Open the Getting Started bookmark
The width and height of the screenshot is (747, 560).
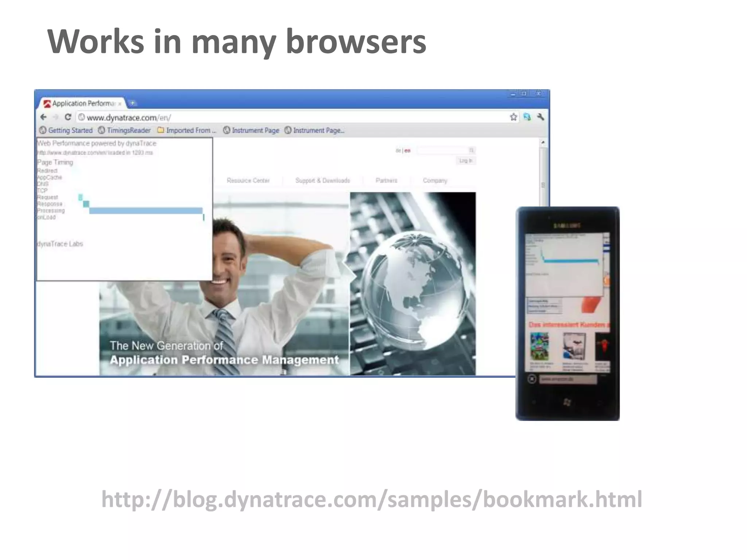point(66,130)
